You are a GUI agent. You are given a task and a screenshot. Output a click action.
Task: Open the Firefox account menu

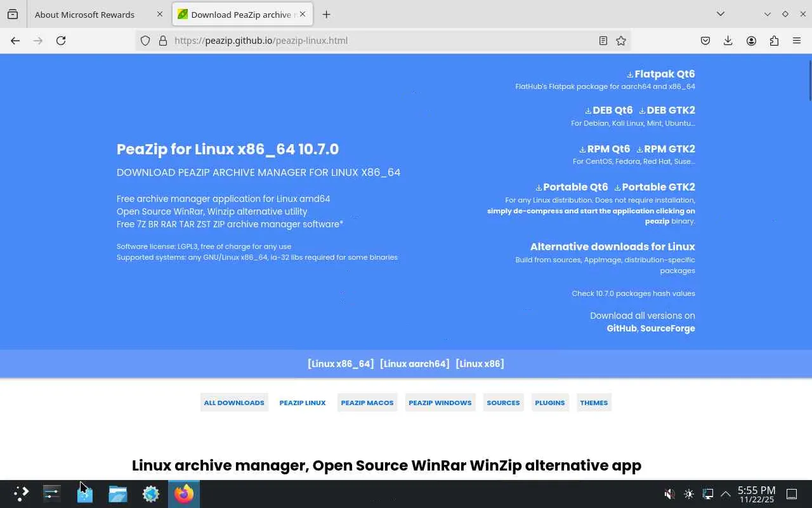(751, 41)
